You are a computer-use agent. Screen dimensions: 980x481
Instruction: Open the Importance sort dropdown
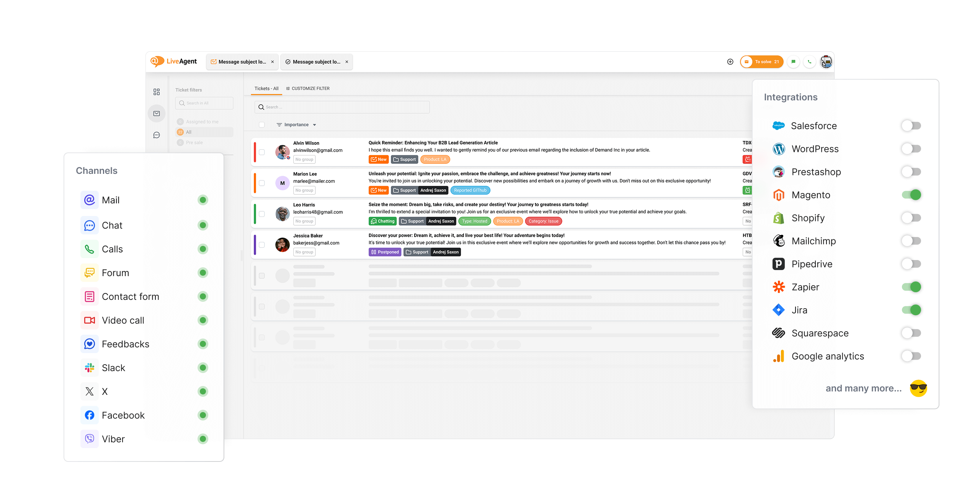coord(297,124)
